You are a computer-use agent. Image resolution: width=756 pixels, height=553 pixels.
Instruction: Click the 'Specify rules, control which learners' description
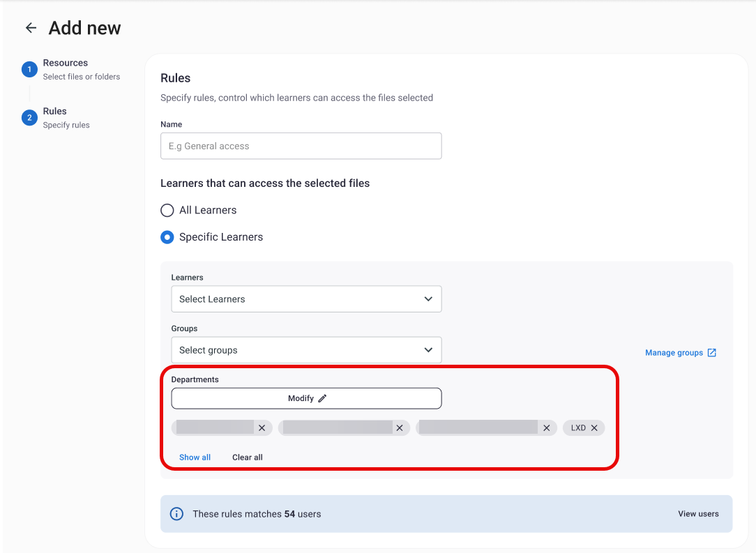click(296, 98)
